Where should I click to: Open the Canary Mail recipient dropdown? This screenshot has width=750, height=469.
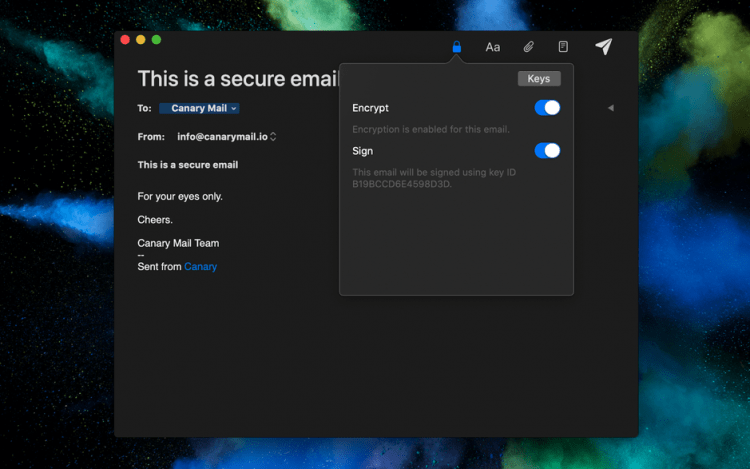(x=199, y=108)
